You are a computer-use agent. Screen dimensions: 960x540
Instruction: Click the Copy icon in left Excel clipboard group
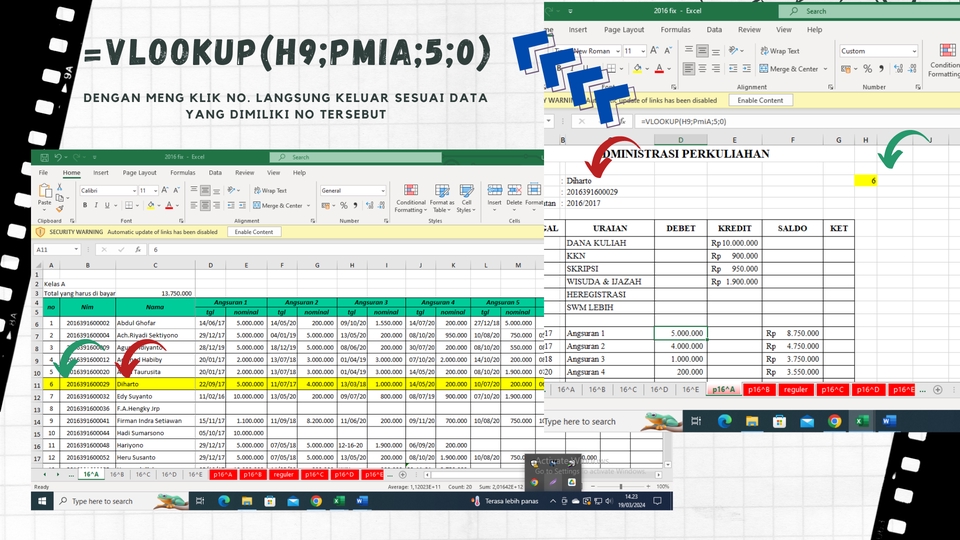point(59,197)
